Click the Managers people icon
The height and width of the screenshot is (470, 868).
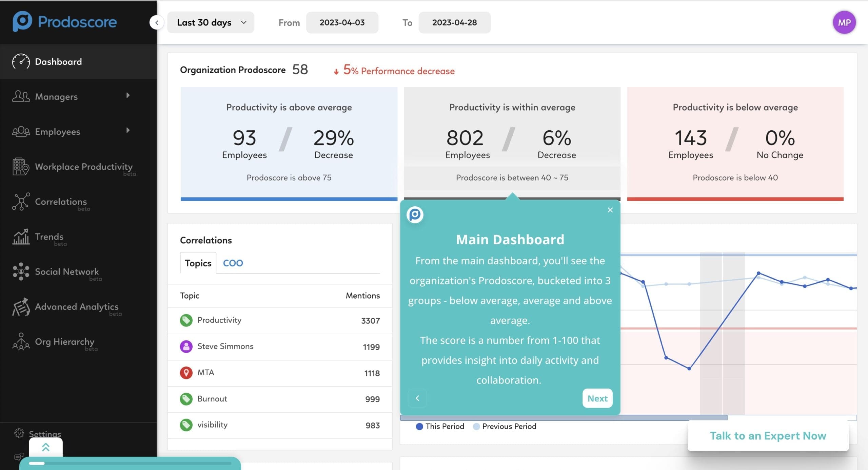(21, 96)
